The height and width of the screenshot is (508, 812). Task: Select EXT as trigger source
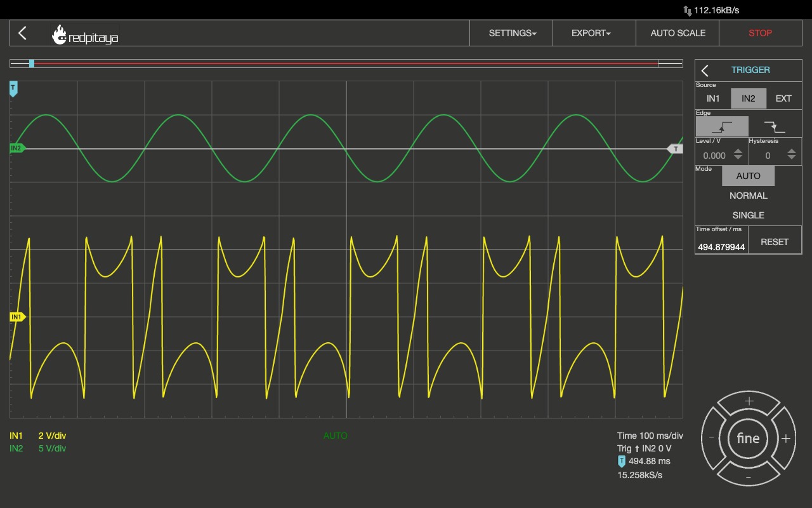click(783, 98)
